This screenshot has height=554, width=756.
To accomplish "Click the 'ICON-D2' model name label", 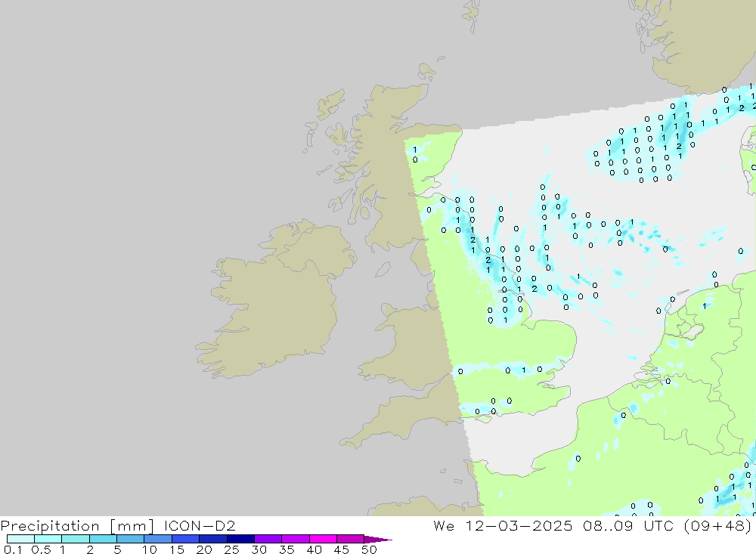I will tap(200, 525).
